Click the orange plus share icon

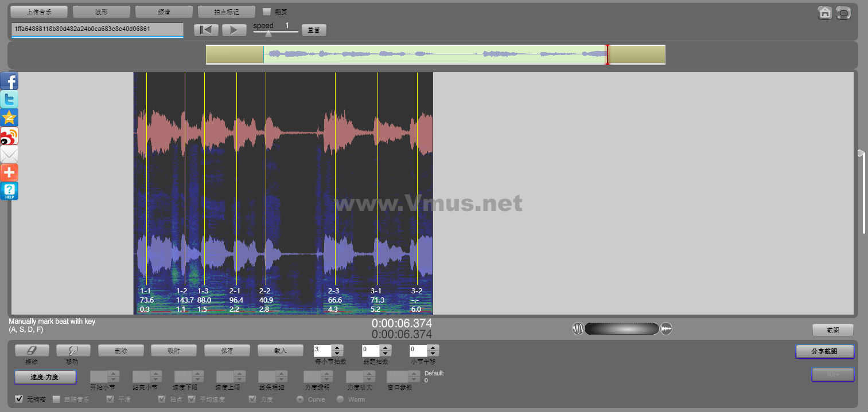point(9,172)
